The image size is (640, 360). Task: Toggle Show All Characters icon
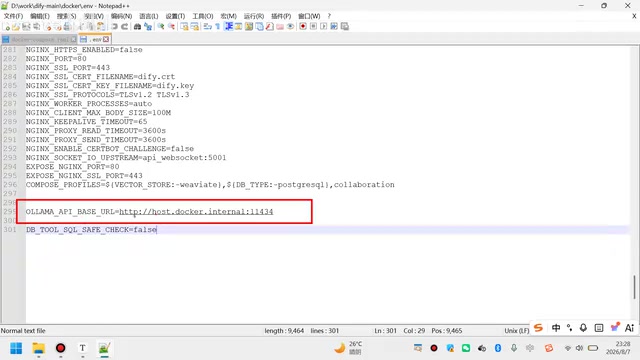click(218, 27)
